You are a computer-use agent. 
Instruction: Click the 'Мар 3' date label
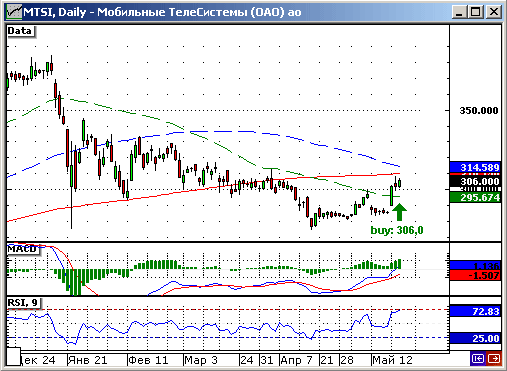coord(201,360)
